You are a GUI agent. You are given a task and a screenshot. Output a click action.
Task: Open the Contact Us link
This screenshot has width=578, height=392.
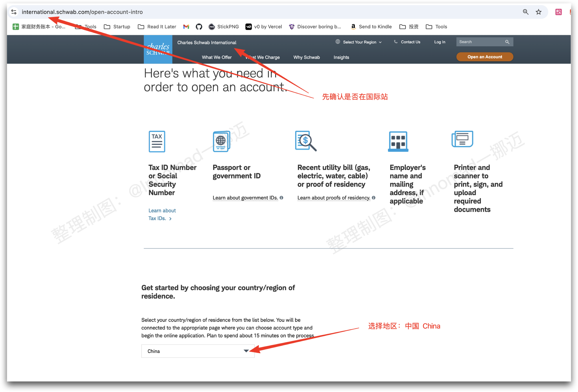point(410,42)
